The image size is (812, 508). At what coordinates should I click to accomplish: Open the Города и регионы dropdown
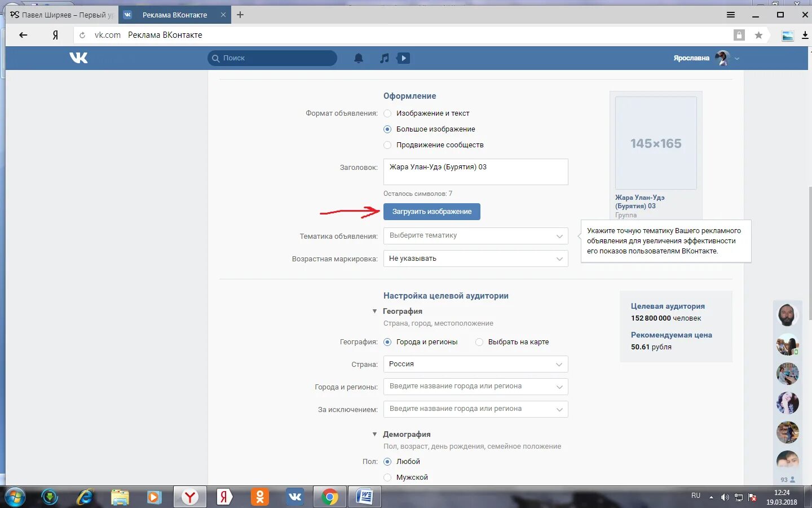coord(475,387)
